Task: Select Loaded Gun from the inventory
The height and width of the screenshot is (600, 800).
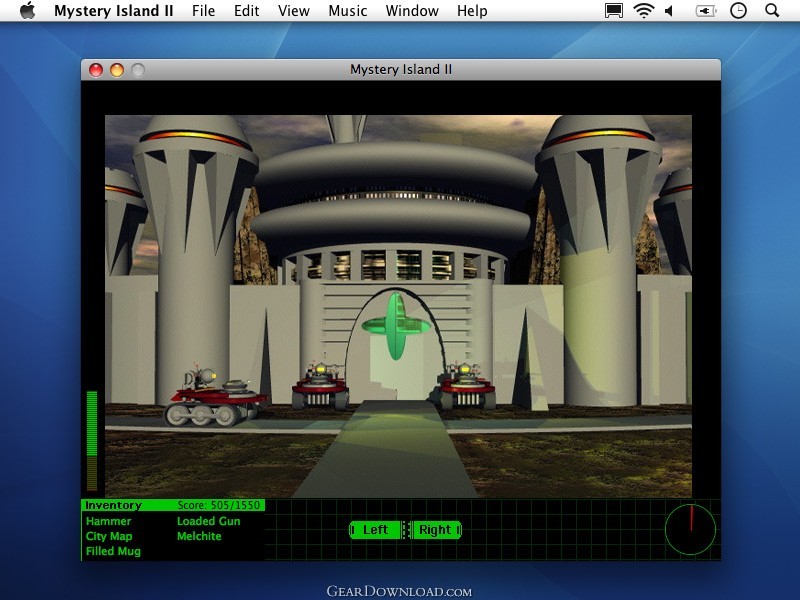Action: point(208,521)
